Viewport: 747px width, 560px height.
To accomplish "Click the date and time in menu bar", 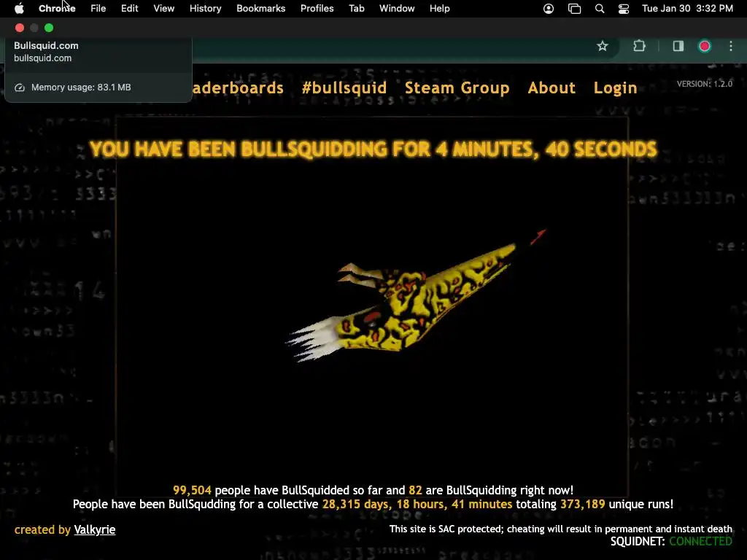I will click(687, 9).
